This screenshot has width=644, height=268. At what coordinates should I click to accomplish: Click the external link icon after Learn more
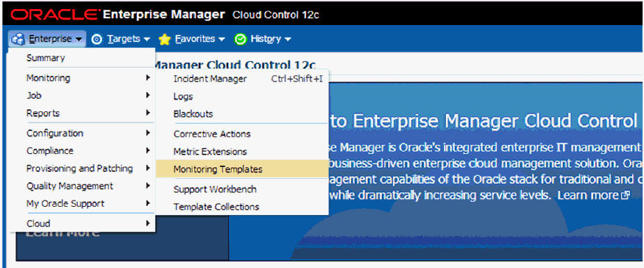pyautogui.click(x=625, y=196)
